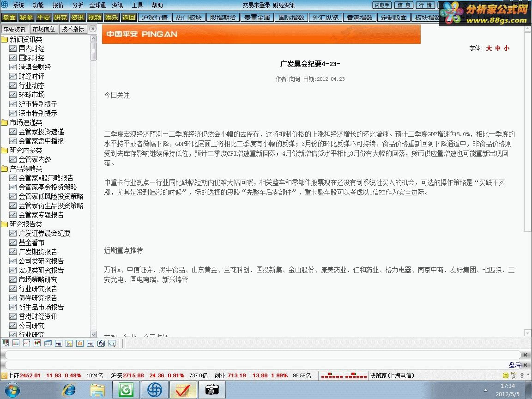Open Windows Start button
The width and height of the screenshot is (532, 399).
[12, 390]
